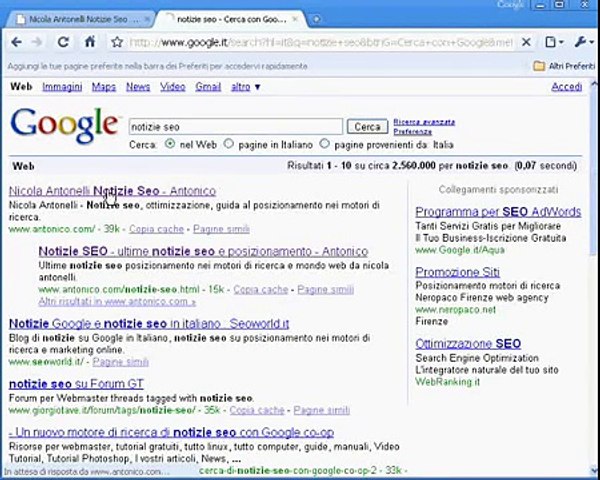
Task: Open Notizie SEO - ultime notizie seo result
Action: [x=203, y=251]
